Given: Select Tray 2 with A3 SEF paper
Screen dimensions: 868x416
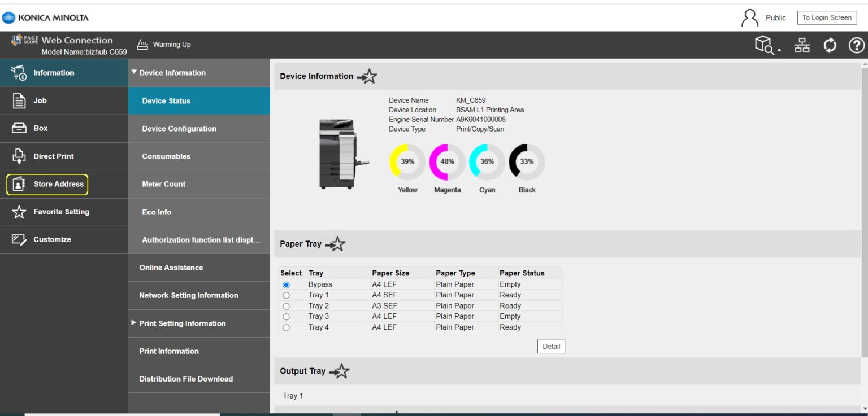Looking at the screenshot, I should click(286, 305).
